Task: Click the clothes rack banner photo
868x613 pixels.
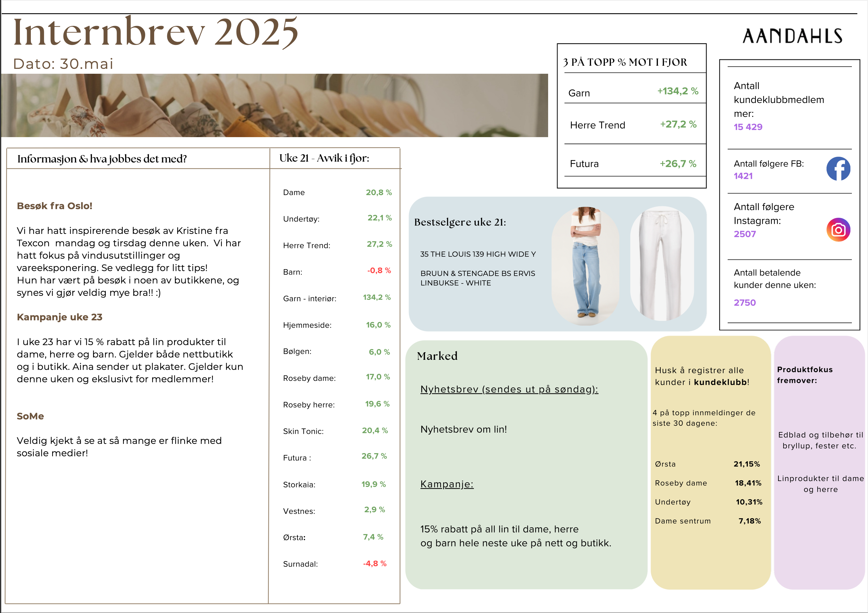Action: point(274,105)
